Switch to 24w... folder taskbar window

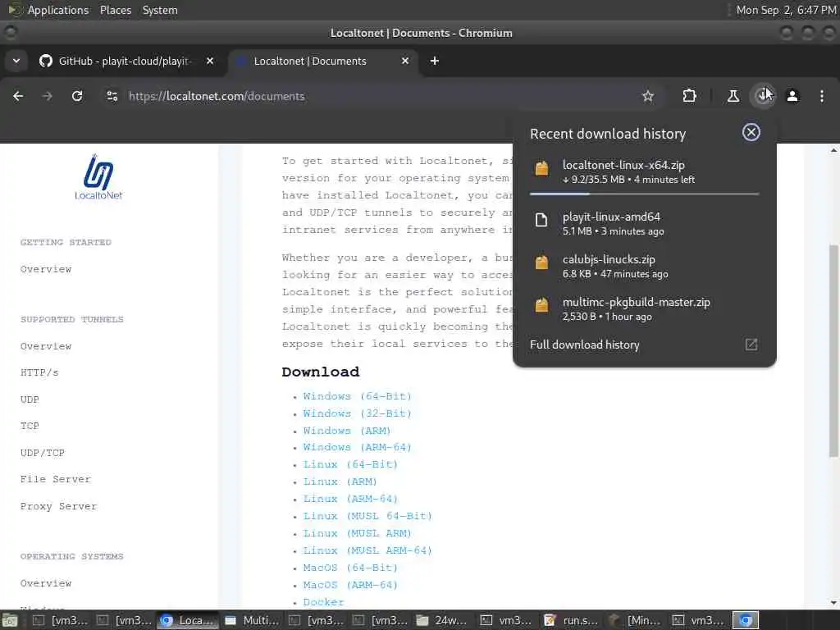(x=442, y=620)
